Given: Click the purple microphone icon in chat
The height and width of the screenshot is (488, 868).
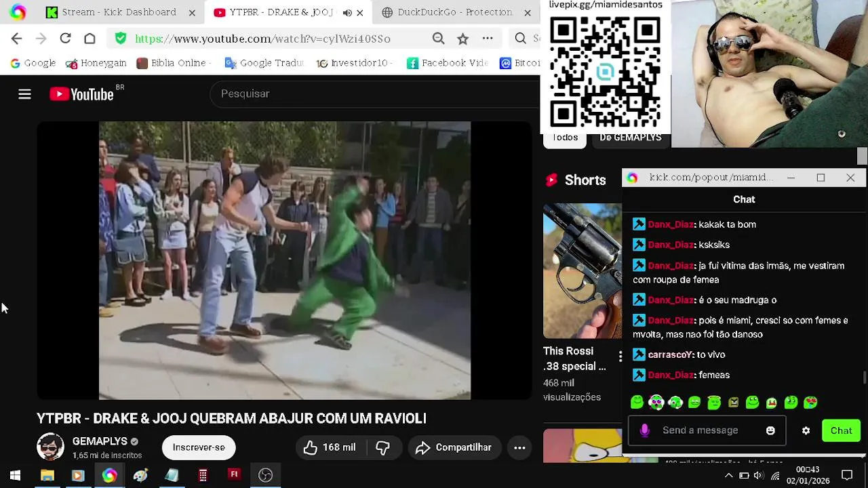Looking at the screenshot, I should (644, 430).
